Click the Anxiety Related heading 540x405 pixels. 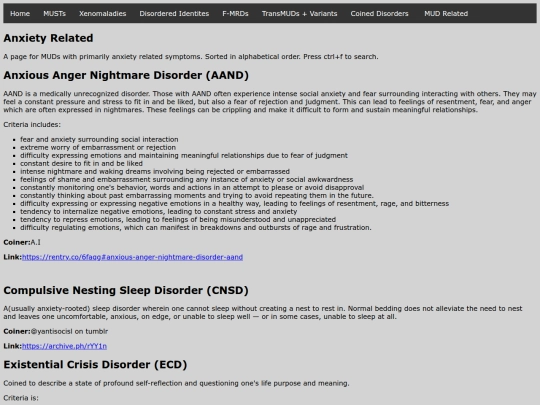tap(48, 38)
